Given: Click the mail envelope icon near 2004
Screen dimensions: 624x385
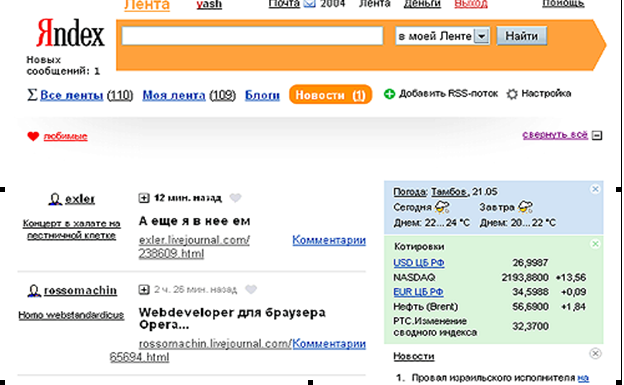Looking at the screenshot, I should click(x=309, y=4).
